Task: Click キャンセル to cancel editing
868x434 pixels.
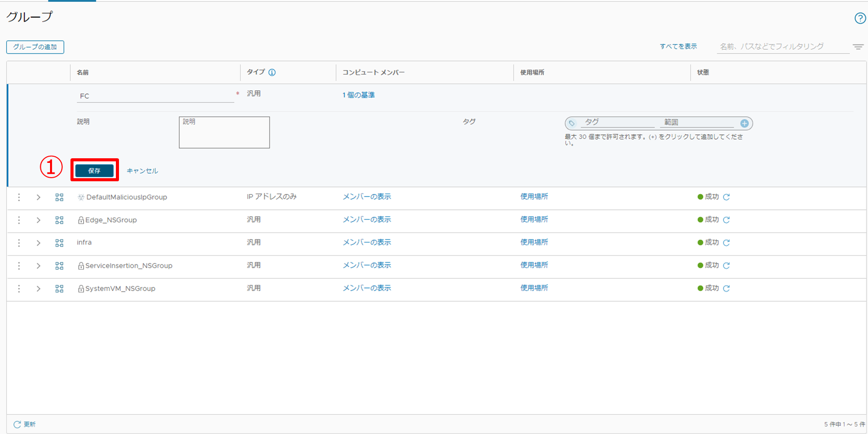Action: pyautogui.click(x=142, y=171)
